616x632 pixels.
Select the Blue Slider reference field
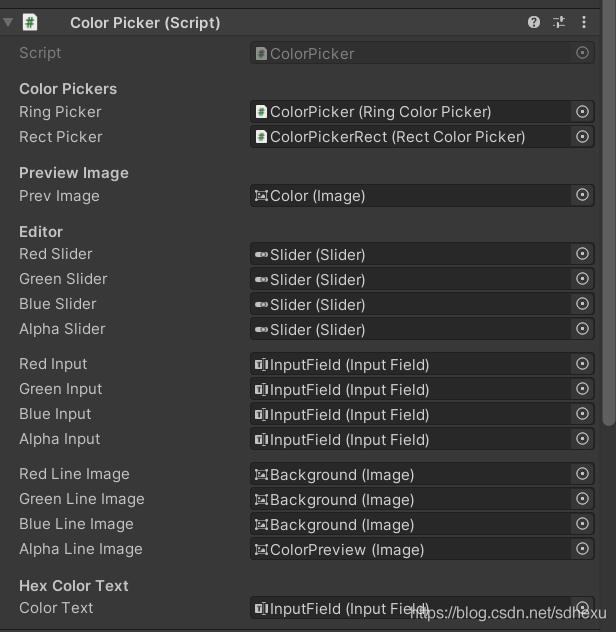click(410, 304)
